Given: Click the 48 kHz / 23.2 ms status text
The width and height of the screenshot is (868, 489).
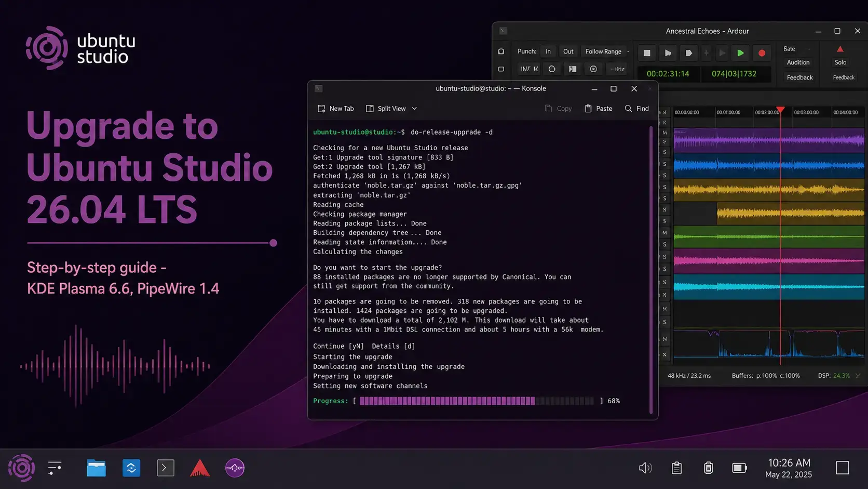Looking at the screenshot, I should coord(689,375).
